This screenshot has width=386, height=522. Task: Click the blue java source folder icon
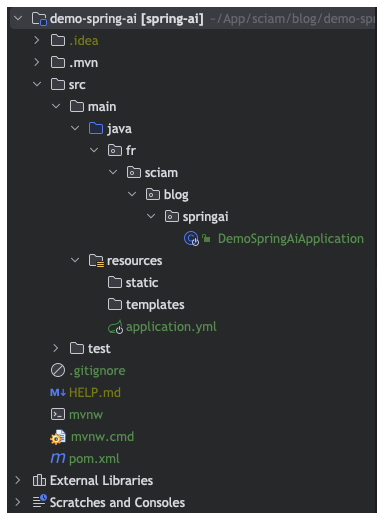(96, 128)
